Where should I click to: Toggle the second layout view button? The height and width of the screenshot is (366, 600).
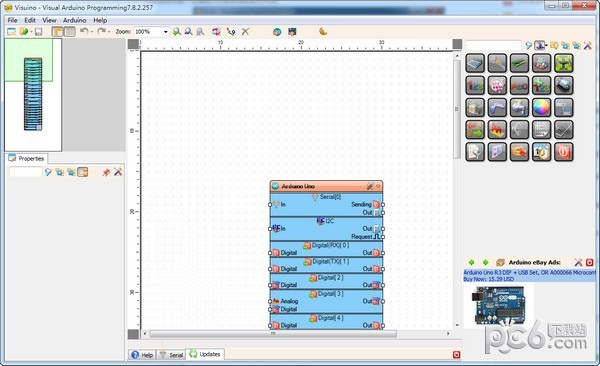(x=69, y=32)
